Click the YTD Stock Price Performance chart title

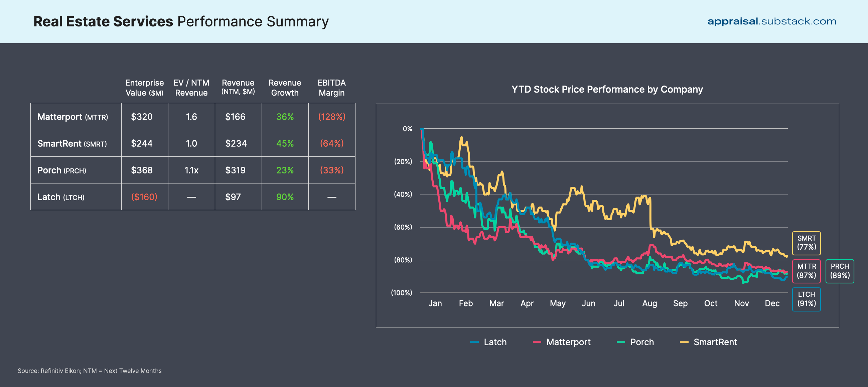(607, 89)
